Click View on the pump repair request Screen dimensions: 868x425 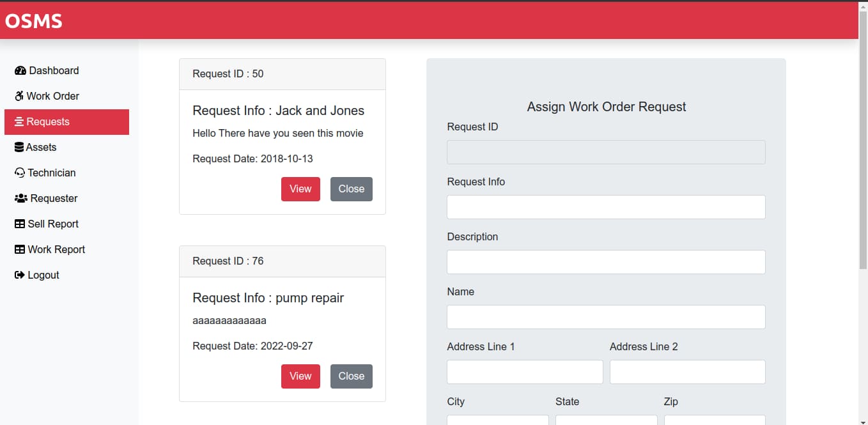[300, 376]
